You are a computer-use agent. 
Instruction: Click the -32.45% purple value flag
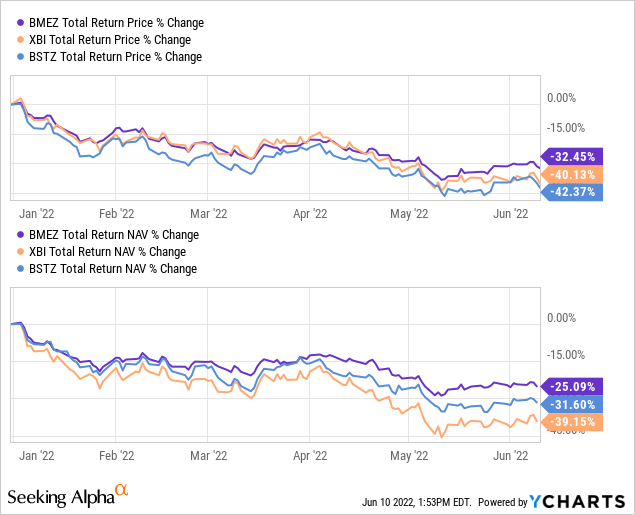pyautogui.click(x=572, y=157)
